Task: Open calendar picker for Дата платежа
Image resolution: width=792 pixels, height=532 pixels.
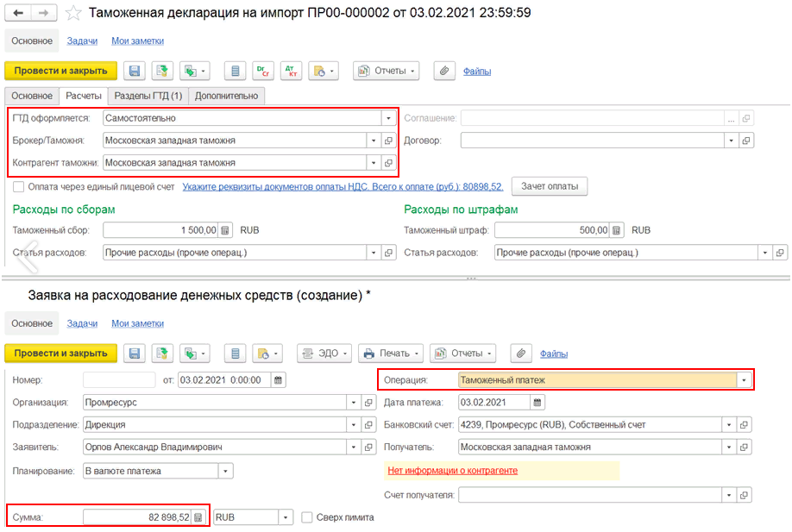Action: (538, 403)
